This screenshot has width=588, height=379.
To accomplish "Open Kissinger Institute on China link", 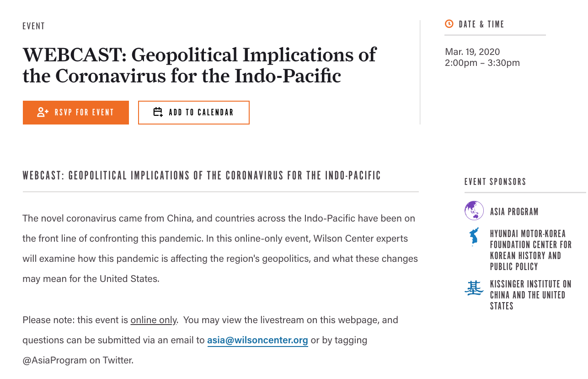I will [531, 296].
